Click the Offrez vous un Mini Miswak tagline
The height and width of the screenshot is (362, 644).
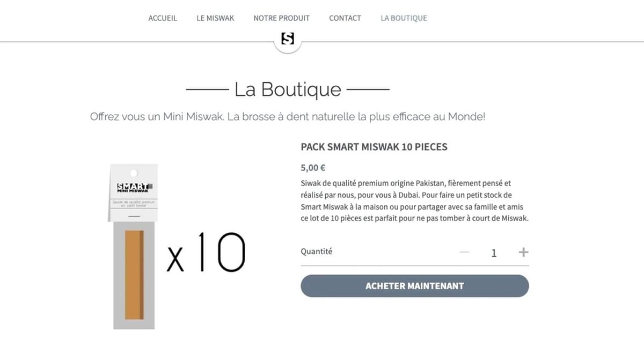(288, 116)
